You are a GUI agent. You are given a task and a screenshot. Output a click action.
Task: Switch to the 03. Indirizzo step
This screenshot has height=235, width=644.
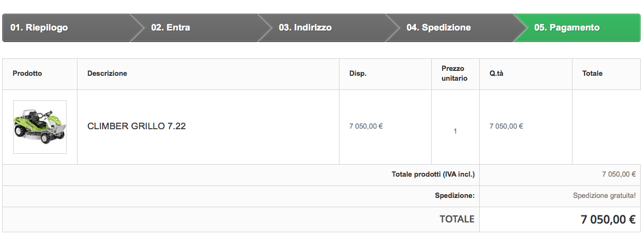(305, 28)
